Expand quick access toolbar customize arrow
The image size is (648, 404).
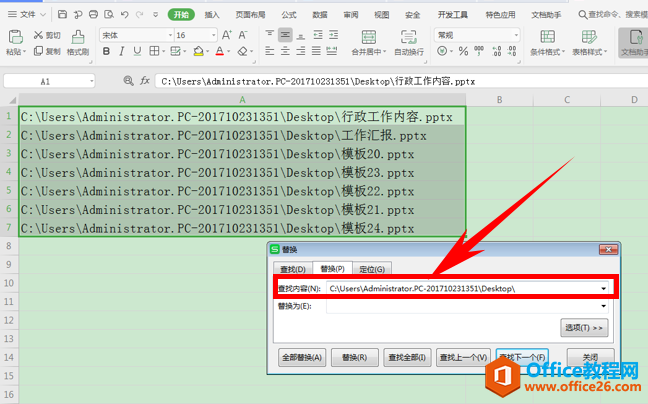pos(155,15)
